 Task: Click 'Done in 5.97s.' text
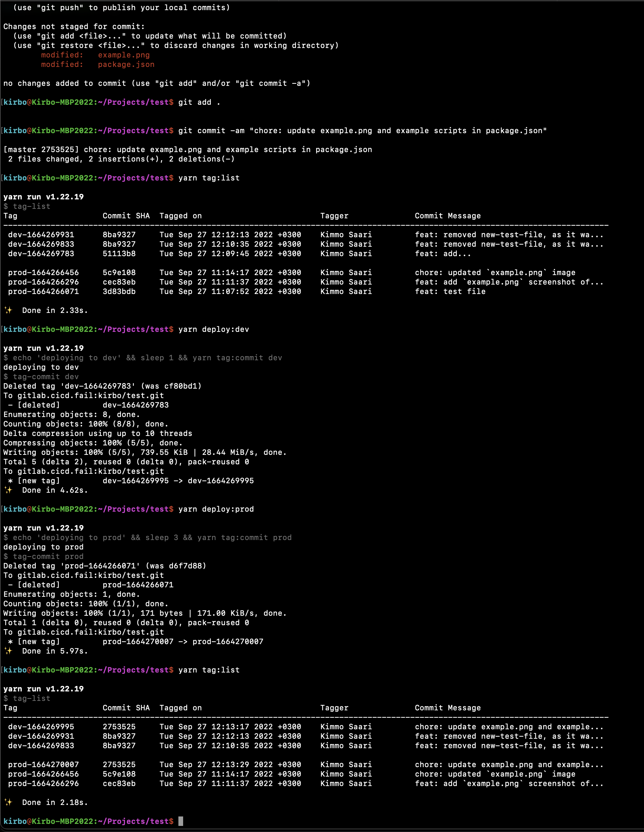(x=55, y=651)
